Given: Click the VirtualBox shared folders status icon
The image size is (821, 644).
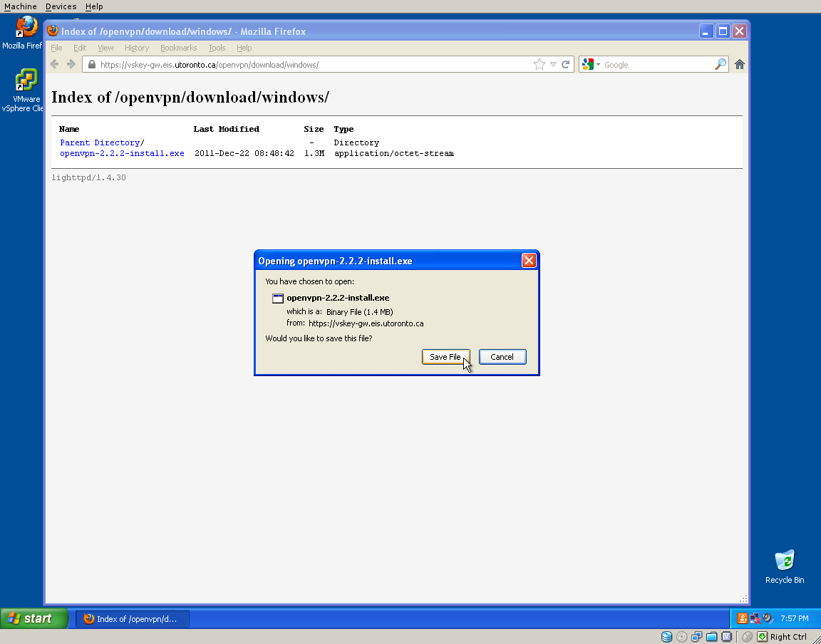Looking at the screenshot, I should tap(711, 637).
